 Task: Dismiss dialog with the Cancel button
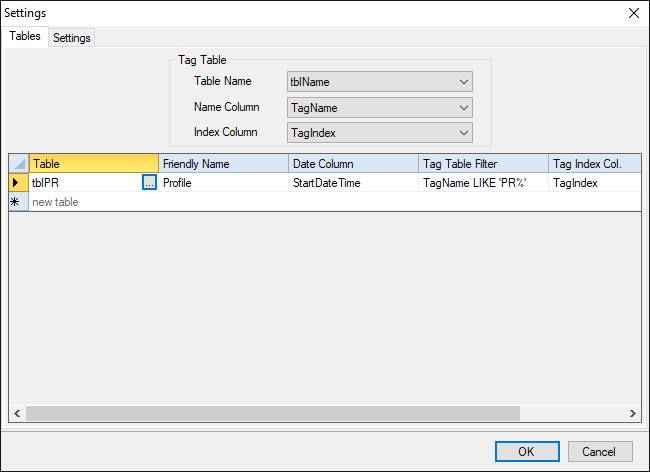tap(600, 451)
